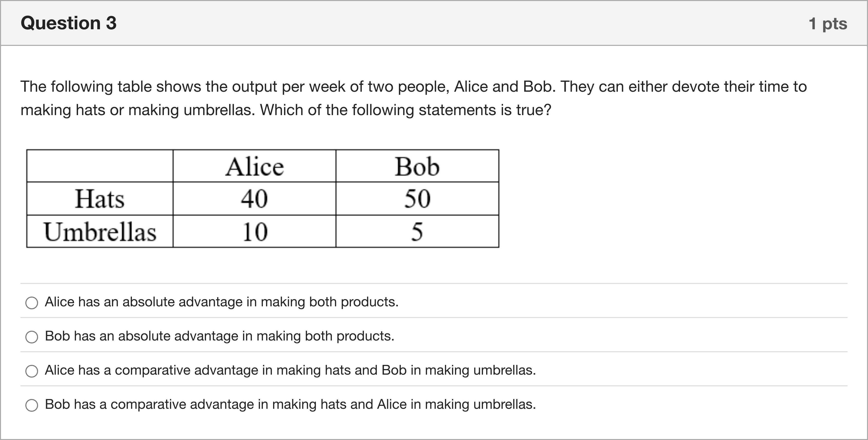Choose radio: Bob comparative advantage in hats
The image size is (868, 440).
click(x=32, y=405)
